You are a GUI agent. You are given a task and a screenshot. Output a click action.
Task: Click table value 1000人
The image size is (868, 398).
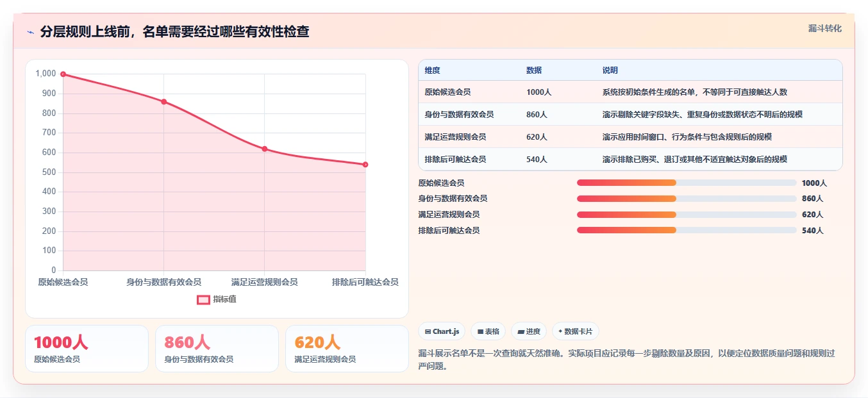(538, 92)
